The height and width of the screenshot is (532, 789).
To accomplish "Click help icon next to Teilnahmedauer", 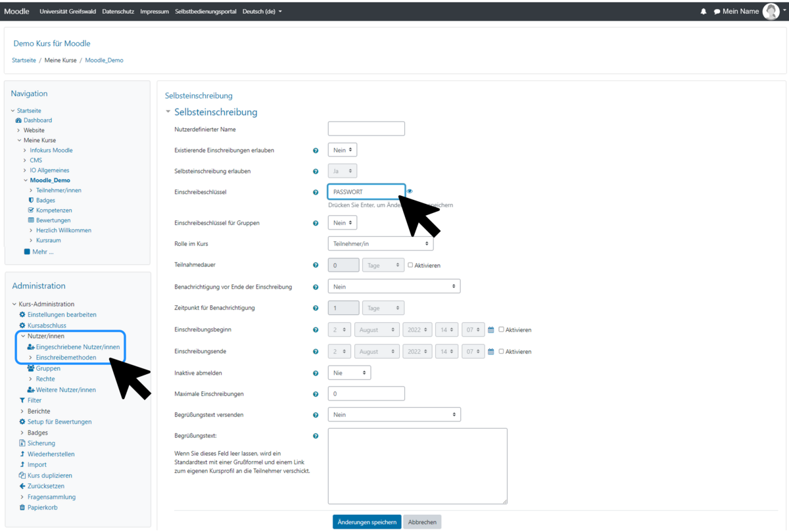I will tap(316, 266).
